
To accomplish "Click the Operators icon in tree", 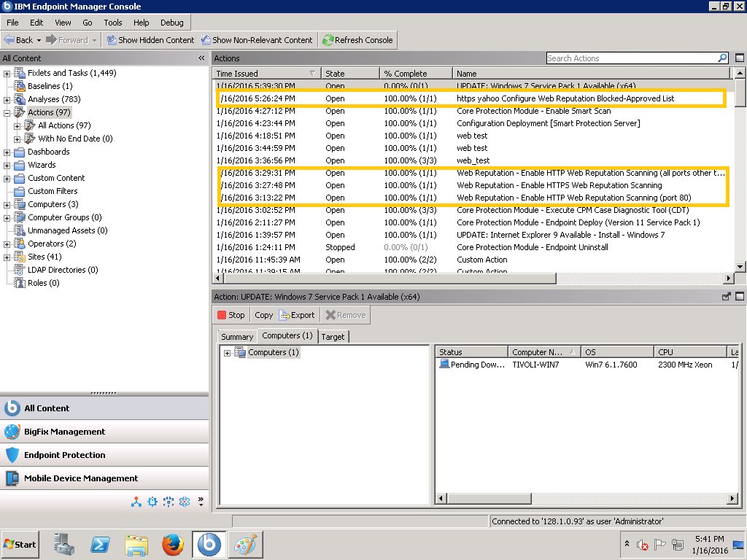I will tap(20, 244).
